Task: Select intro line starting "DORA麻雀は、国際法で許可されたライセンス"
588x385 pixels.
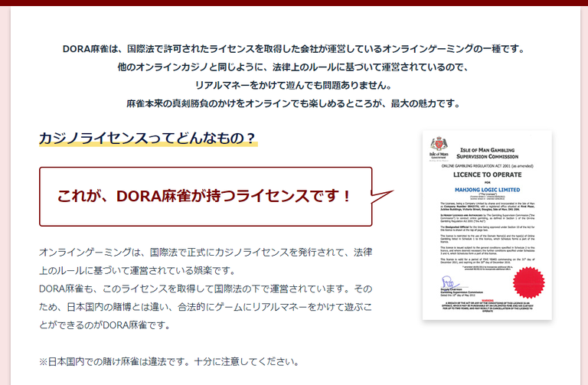Action: (295, 49)
